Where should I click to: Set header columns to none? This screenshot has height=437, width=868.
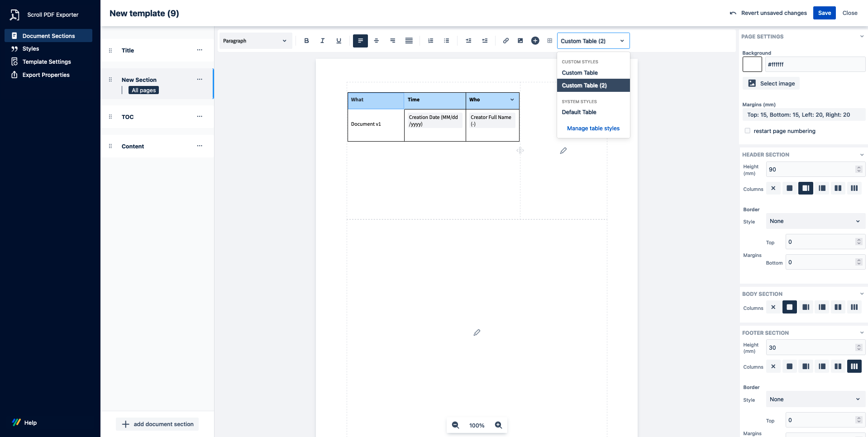click(773, 188)
